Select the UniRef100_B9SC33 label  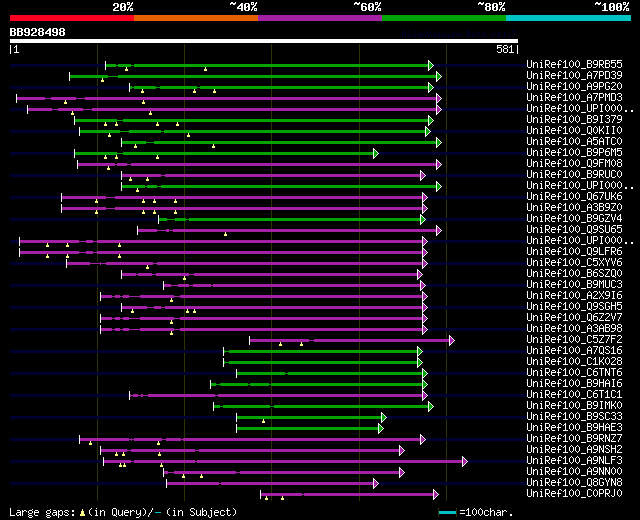click(x=574, y=417)
